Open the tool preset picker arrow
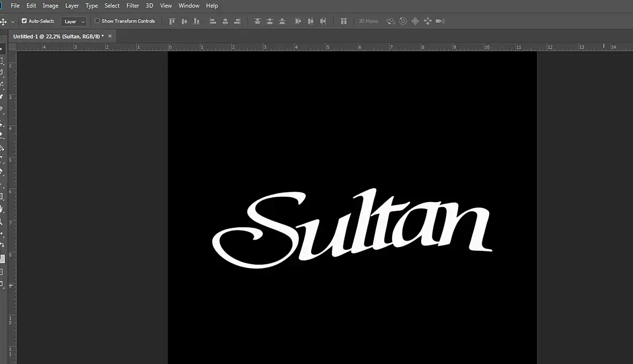Screen dimensions: 633x364 tap(12, 22)
